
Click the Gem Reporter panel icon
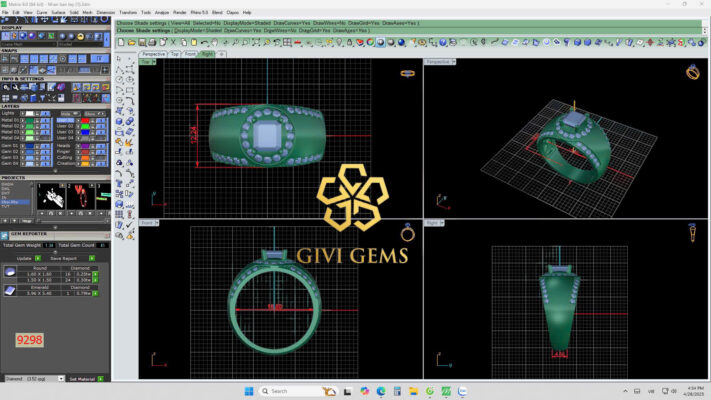[x=5, y=235]
